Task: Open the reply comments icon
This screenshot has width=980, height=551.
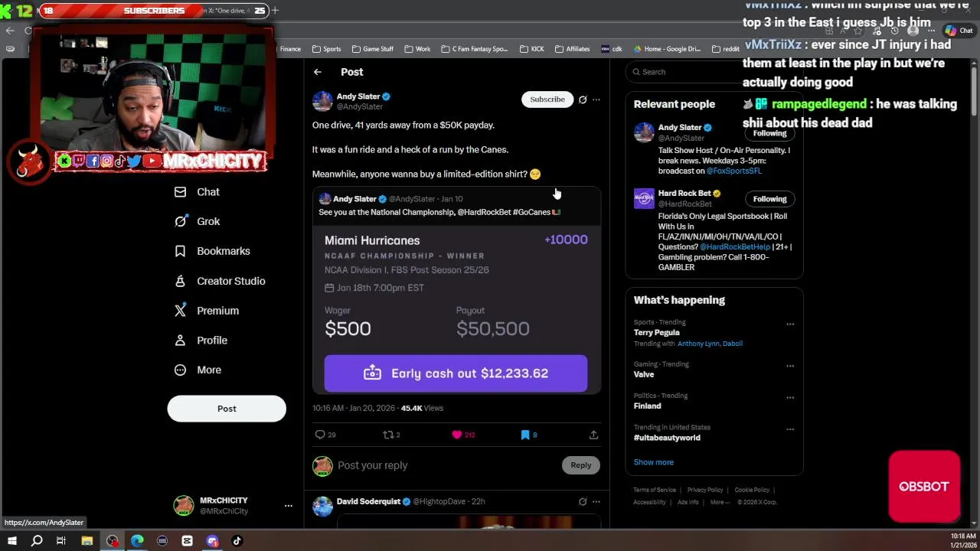Action: pyautogui.click(x=321, y=435)
